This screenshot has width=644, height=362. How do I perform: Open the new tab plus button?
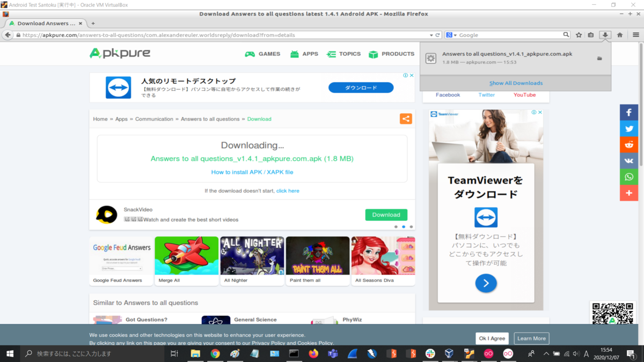(93, 23)
